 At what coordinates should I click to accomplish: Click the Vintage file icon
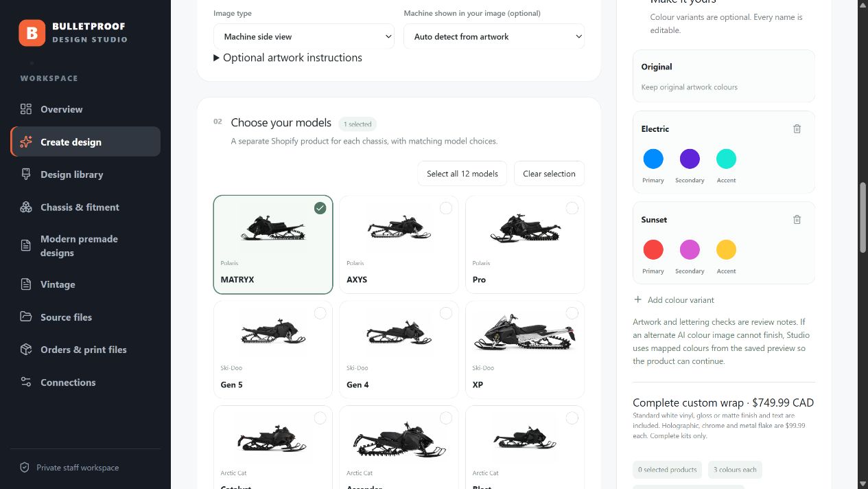coord(26,284)
